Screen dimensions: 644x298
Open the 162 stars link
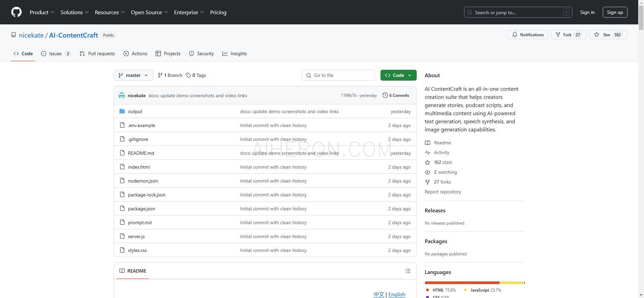click(x=443, y=162)
